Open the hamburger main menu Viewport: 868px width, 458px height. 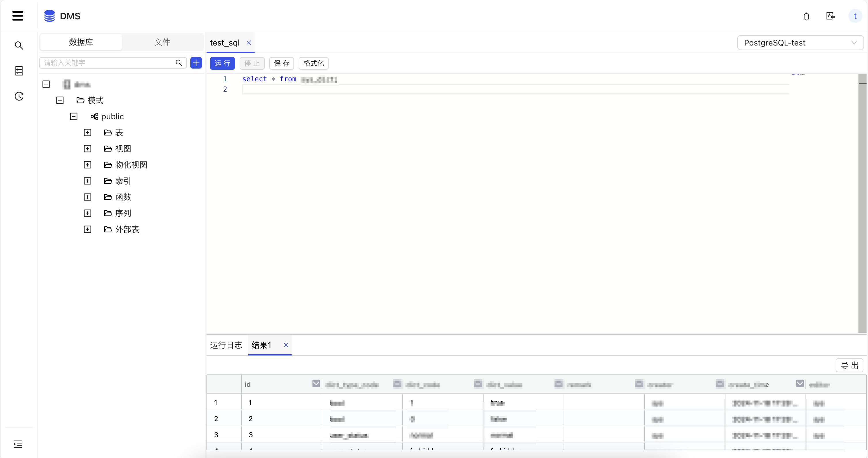coord(18,16)
